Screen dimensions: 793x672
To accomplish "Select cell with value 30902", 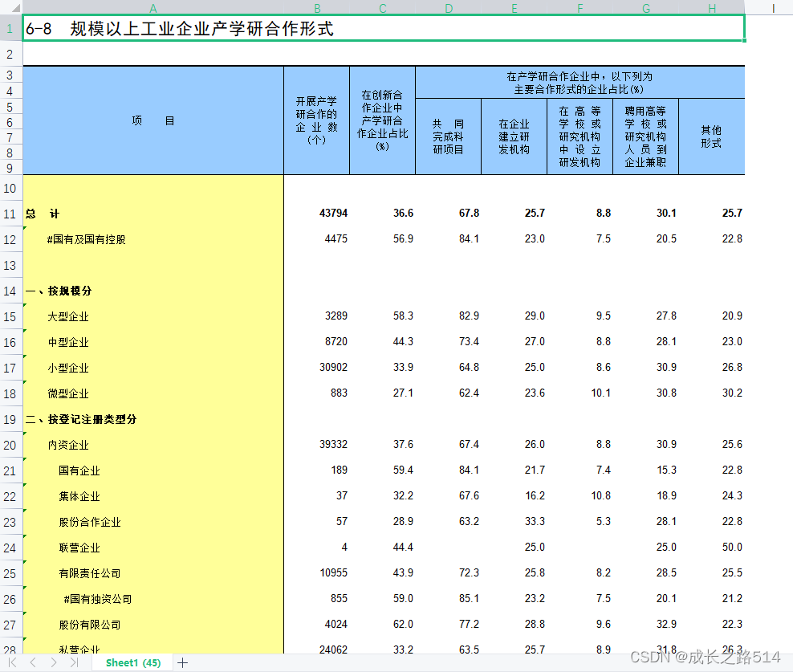I will [x=316, y=368].
